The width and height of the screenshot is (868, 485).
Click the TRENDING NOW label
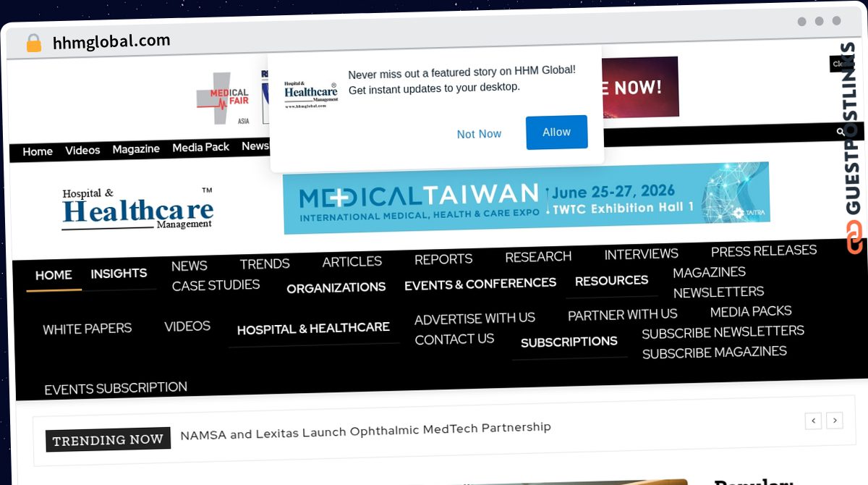point(108,439)
